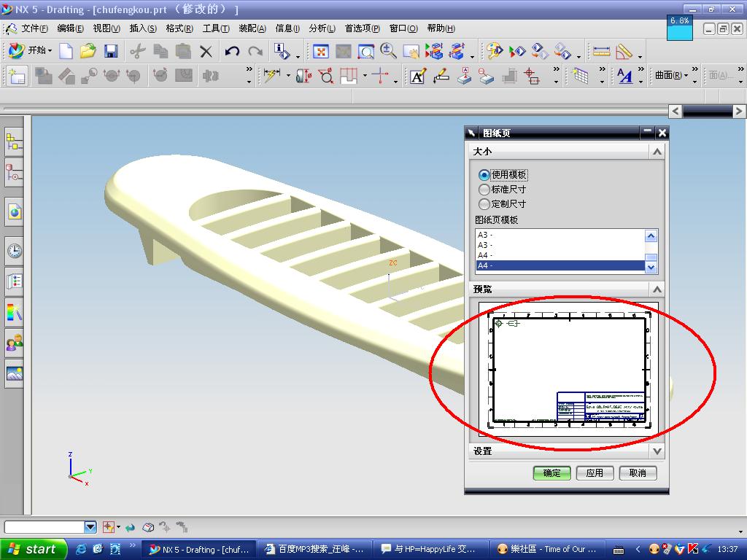This screenshot has height=560, width=747.
Task: Select the highlighted A4 template row
Action: point(560,265)
